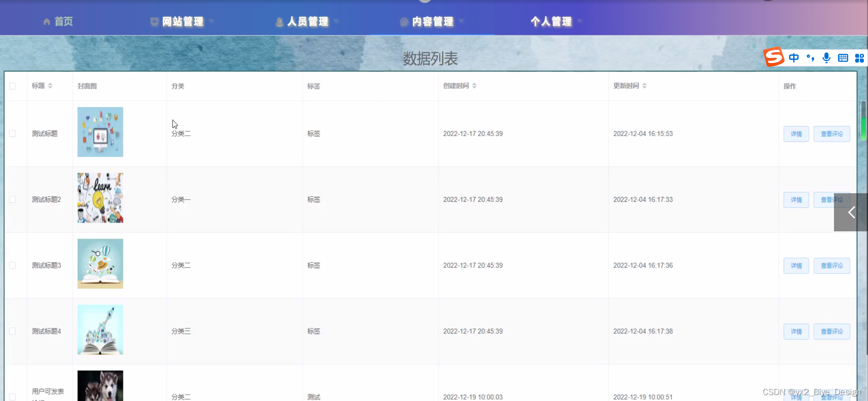Open the 网站管理 menu

[183, 21]
